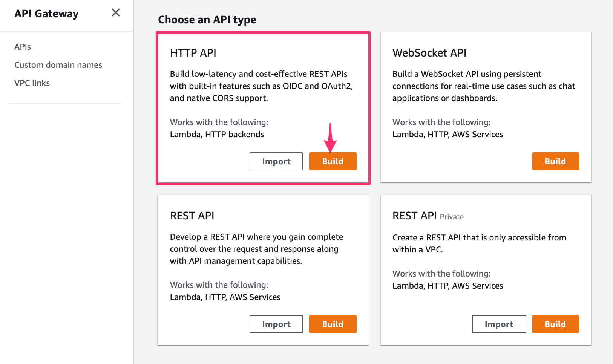Import a private REST API
The width and height of the screenshot is (613, 364).
point(499,324)
